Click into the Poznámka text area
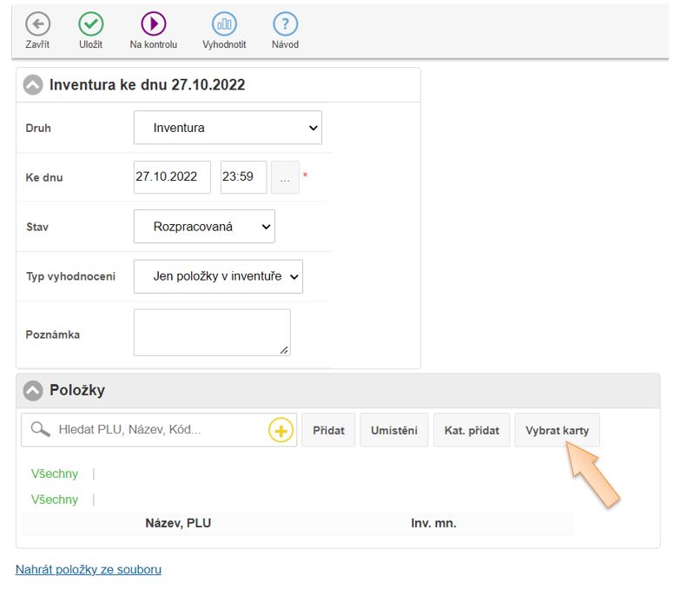The width and height of the screenshot is (673, 616). (212, 333)
